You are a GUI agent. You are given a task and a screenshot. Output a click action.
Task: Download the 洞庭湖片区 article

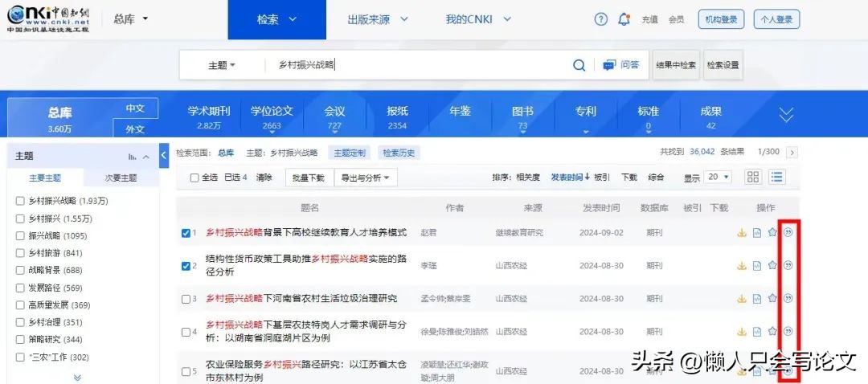(742, 332)
